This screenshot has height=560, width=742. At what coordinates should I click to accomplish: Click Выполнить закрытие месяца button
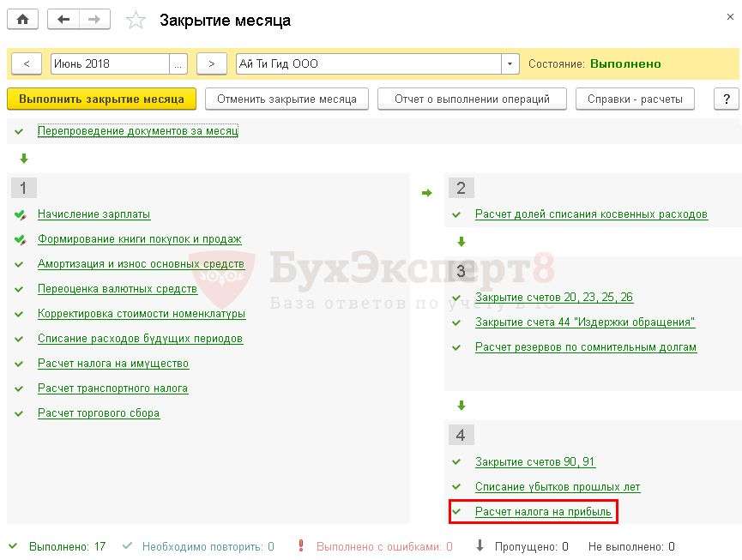point(101,99)
